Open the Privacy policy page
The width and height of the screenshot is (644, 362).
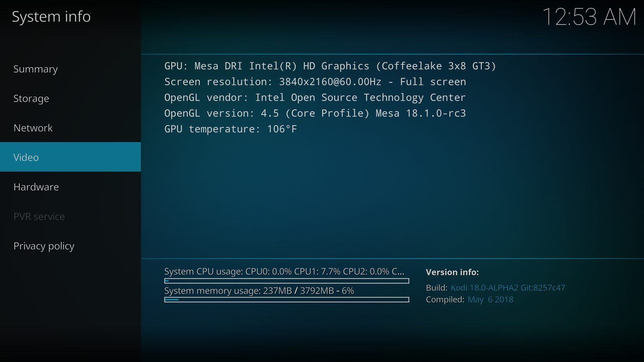point(44,246)
